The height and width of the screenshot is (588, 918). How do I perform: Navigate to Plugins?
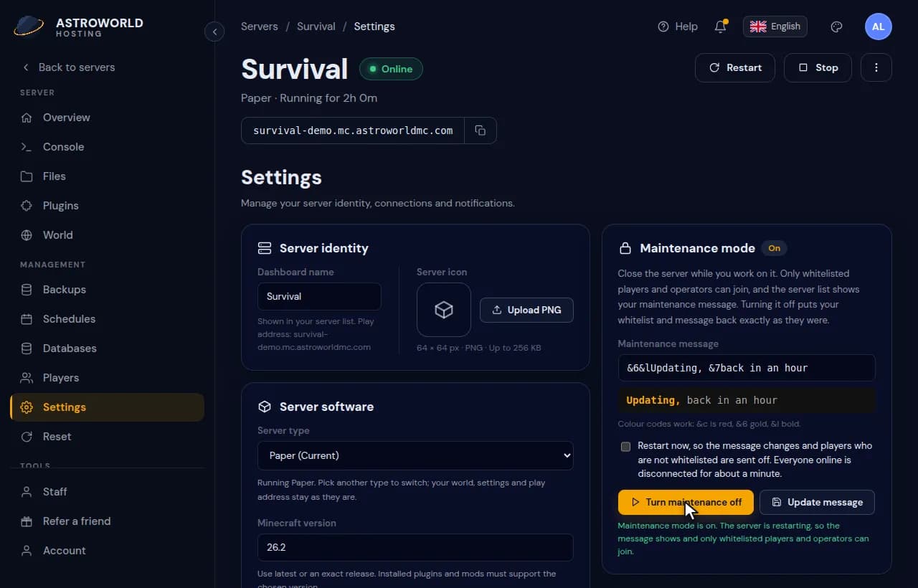pyautogui.click(x=108, y=206)
